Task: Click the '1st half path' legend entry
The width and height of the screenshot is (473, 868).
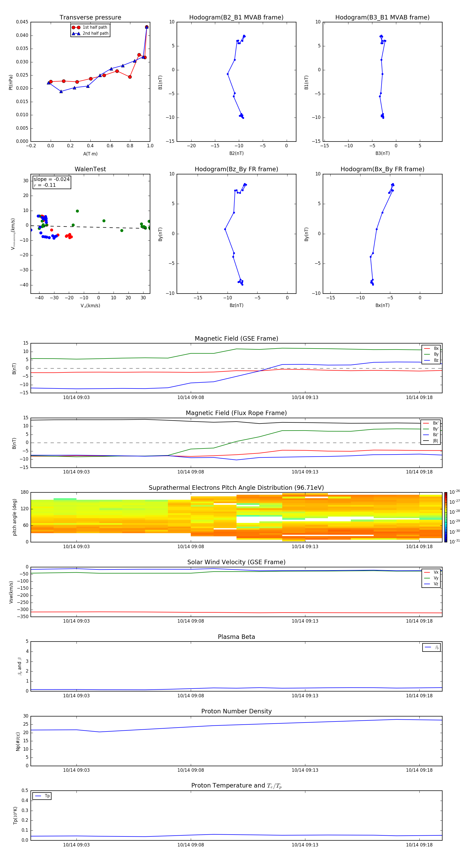Action: coord(90,27)
